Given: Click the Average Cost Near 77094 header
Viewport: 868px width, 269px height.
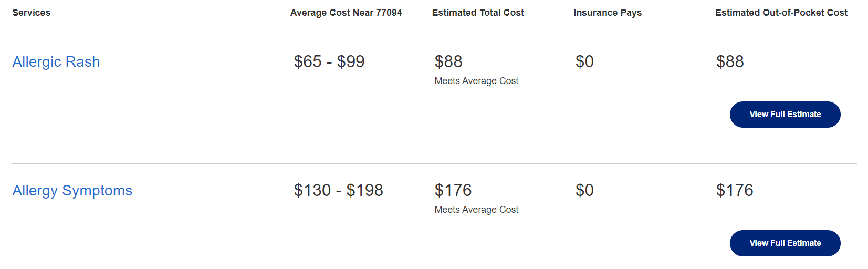Looking at the screenshot, I should point(346,13).
